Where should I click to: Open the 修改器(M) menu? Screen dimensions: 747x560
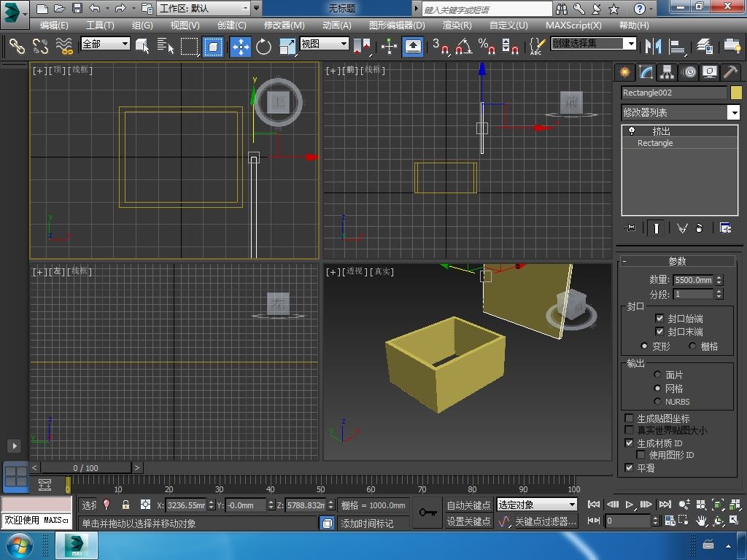pyautogui.click(x=284, y=25)
